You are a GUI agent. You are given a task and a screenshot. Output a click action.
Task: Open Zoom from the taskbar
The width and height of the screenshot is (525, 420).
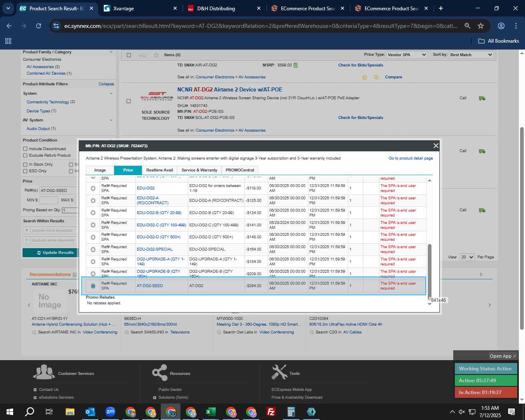coord(110,412)
